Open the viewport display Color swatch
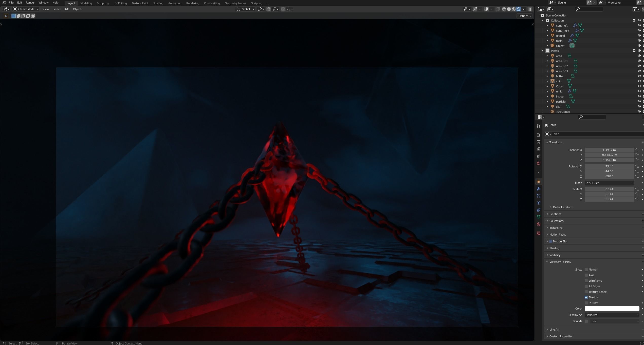644x345 pixels. point(612,309)
